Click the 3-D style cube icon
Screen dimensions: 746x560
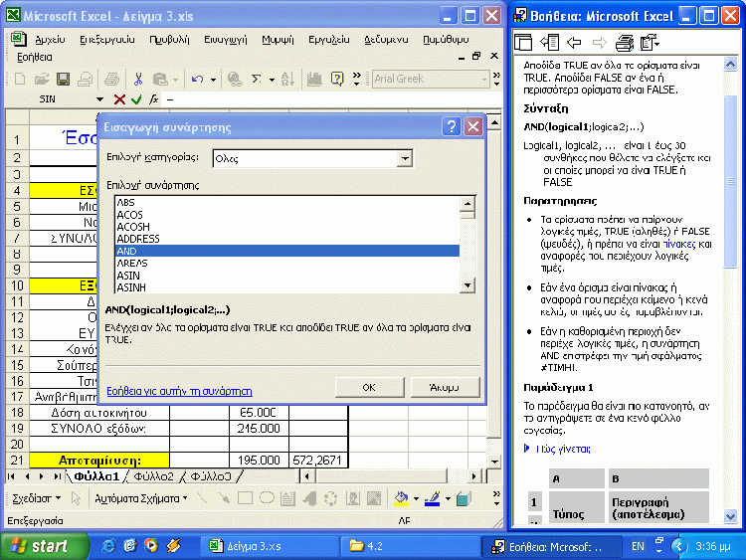coord(464,498)
